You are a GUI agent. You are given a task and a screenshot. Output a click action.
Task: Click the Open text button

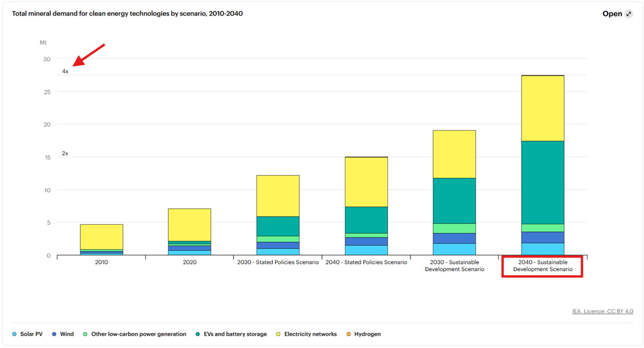coord(612,14)
